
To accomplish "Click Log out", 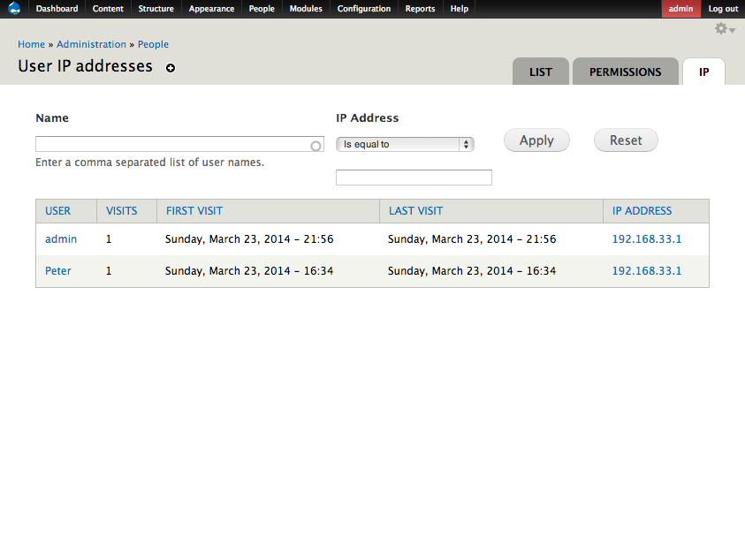I will click(723, 9).
